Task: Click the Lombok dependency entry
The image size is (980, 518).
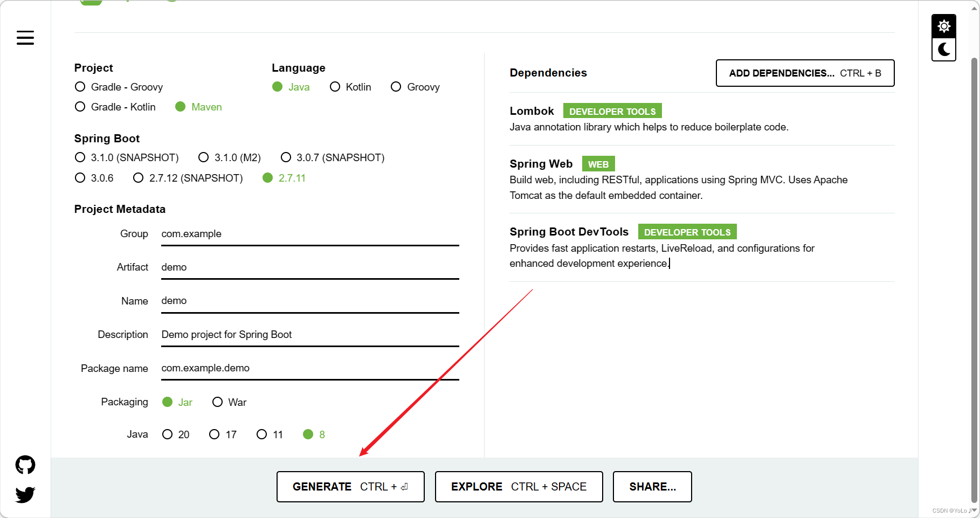Action: click(x=702, y=119)
